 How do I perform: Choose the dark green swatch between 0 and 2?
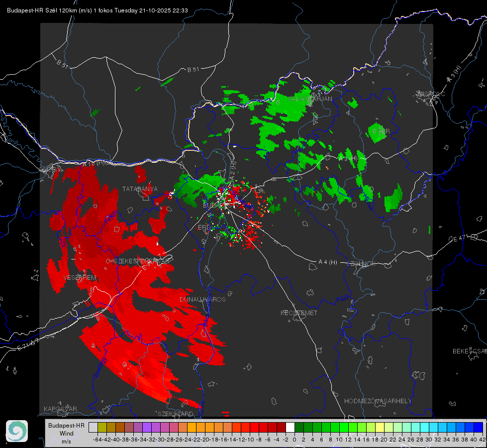[x=299, y=427]
